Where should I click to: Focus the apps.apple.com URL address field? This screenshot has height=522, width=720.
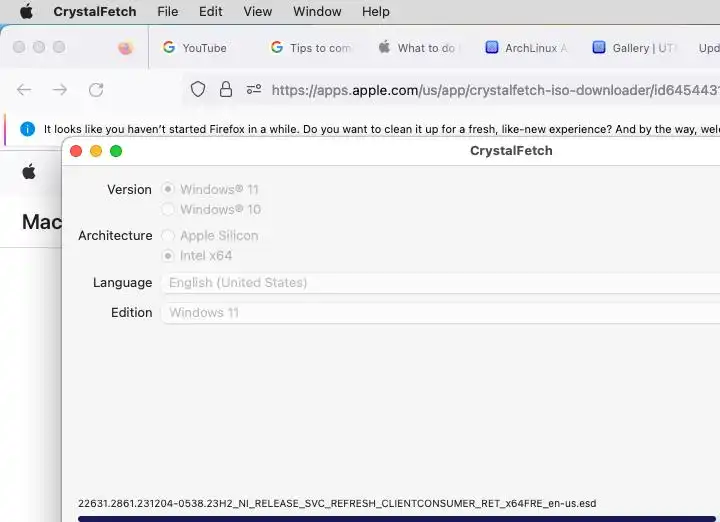point(495,90)
